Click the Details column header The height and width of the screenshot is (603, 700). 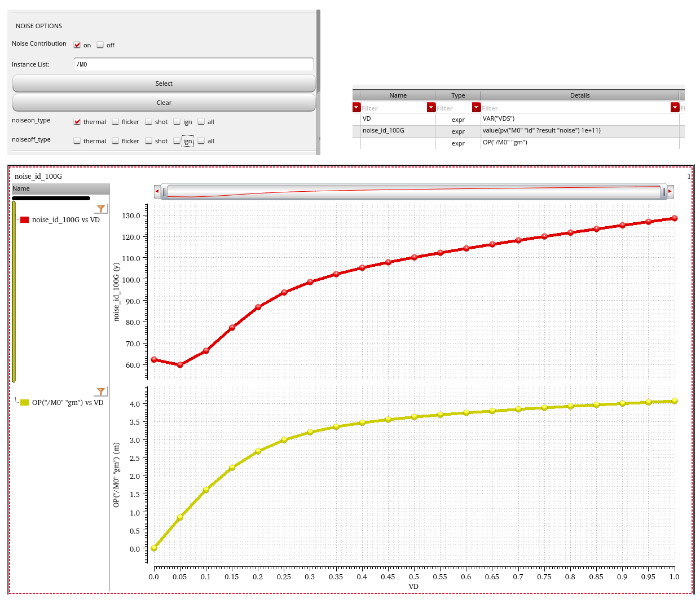[x=579, y=95]
